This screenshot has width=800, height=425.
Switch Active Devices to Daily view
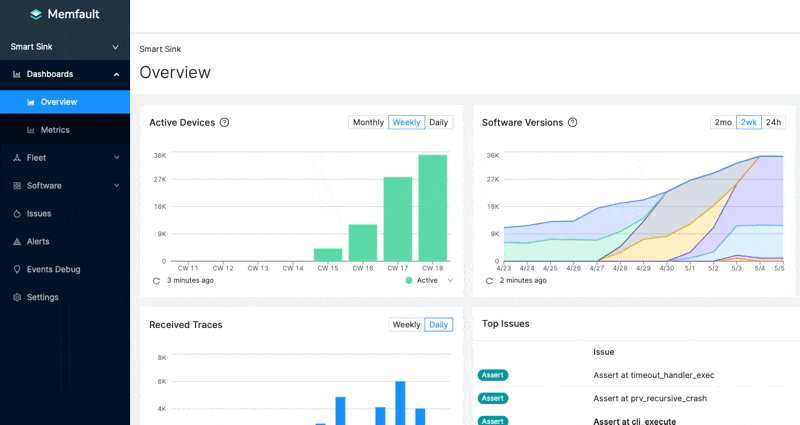pyautogui.click(x=438, y=123)
